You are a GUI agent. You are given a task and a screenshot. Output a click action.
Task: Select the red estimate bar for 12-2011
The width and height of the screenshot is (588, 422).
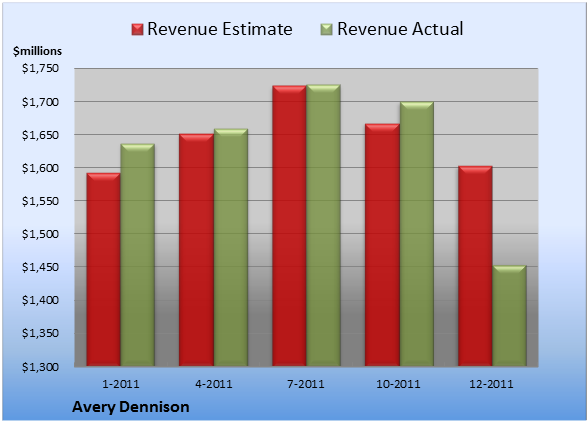475,266
